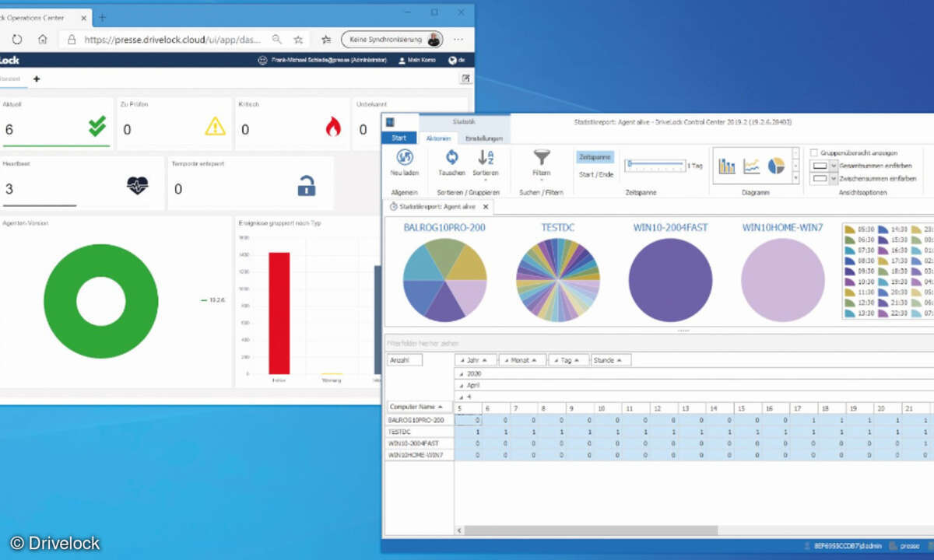Click the globe language icon
Screen dimensions: 934x560
(451, 60)
